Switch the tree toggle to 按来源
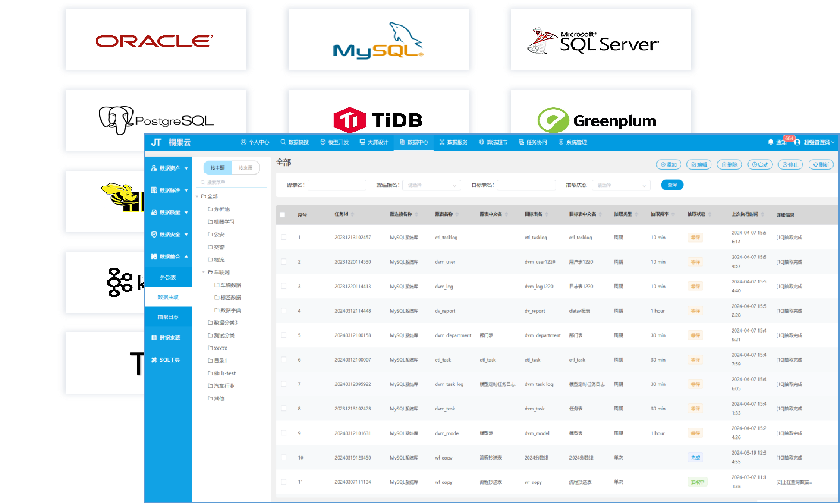The width and height of the screenshot is (840, 504). [x=245, y=168]
